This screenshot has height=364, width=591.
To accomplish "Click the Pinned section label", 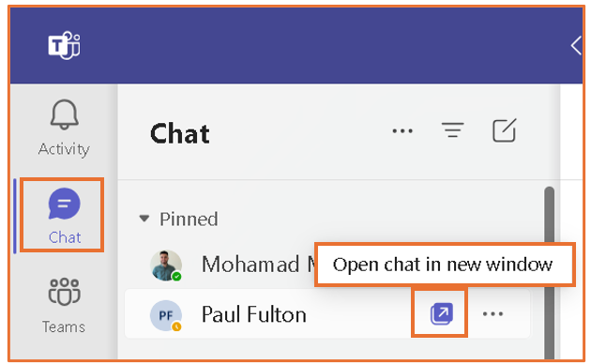I will pyautogui.click(x=189, y=219).
